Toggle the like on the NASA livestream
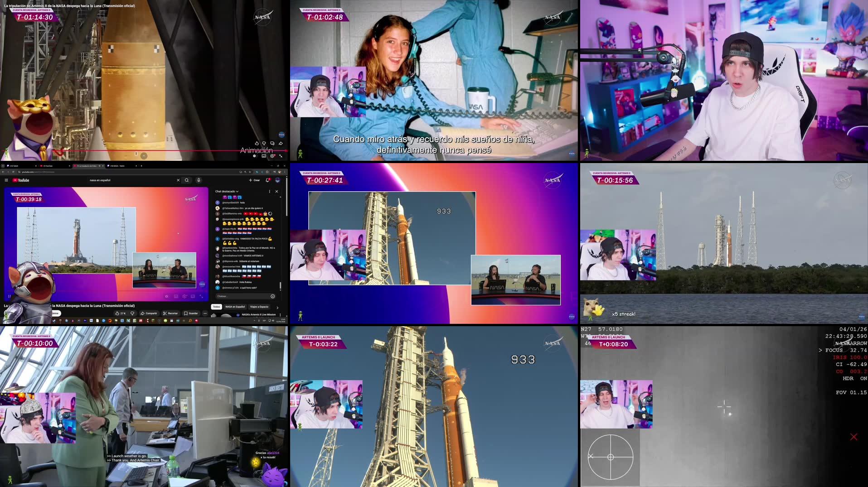868x487 pixels. pos(117,313)
